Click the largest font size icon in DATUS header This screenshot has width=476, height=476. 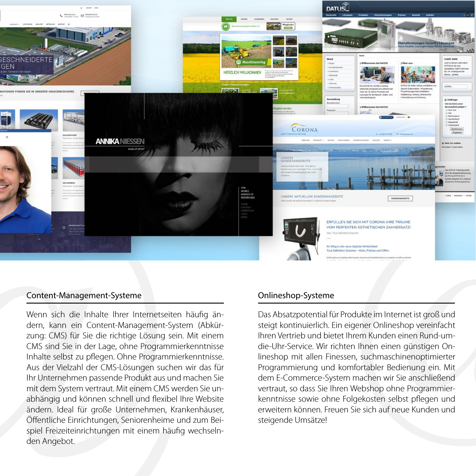[472, 15]
